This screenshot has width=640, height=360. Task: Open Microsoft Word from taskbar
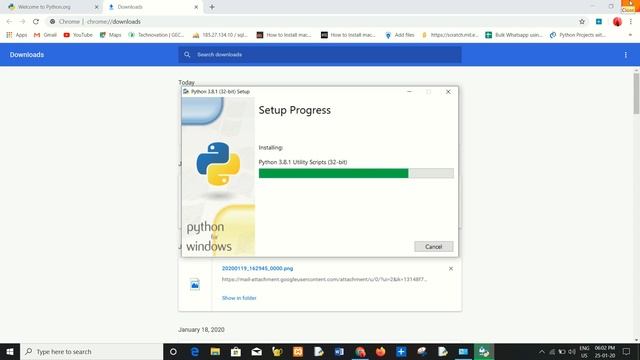coord(339,351)
